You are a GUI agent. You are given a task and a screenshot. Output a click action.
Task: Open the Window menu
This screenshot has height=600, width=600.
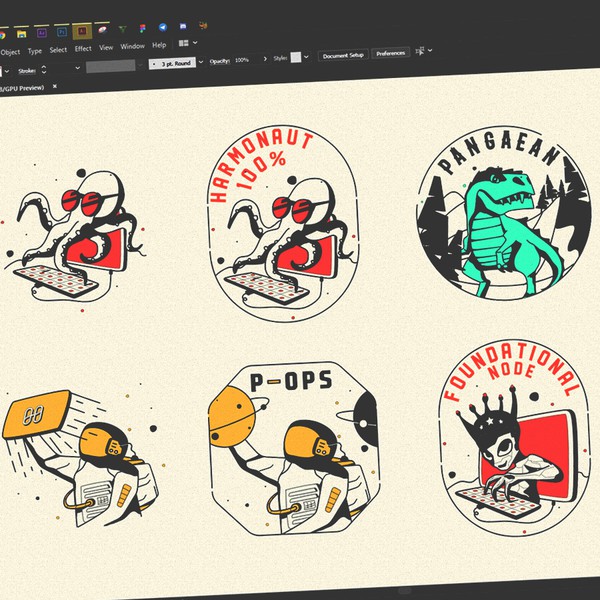[132, 46]
